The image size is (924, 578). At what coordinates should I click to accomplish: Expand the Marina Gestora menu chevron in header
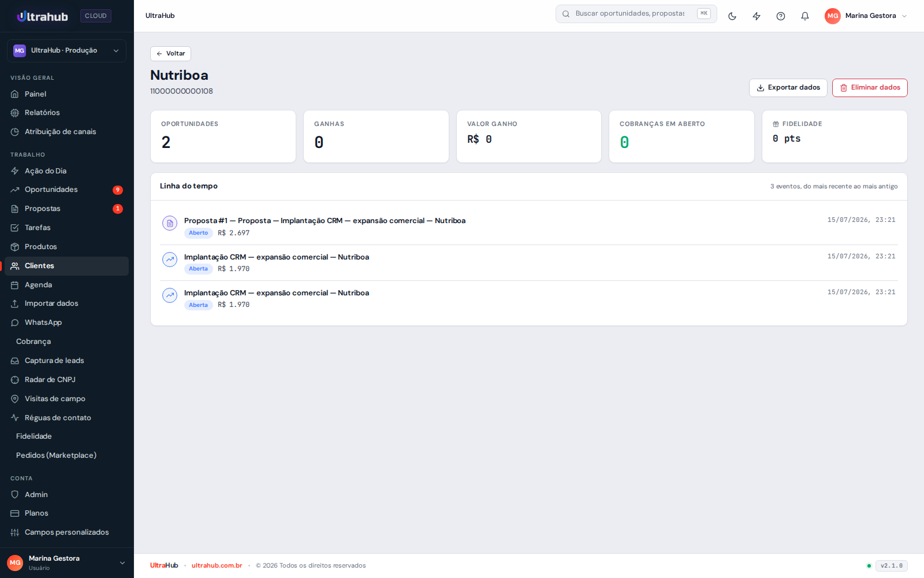[904, 16]
